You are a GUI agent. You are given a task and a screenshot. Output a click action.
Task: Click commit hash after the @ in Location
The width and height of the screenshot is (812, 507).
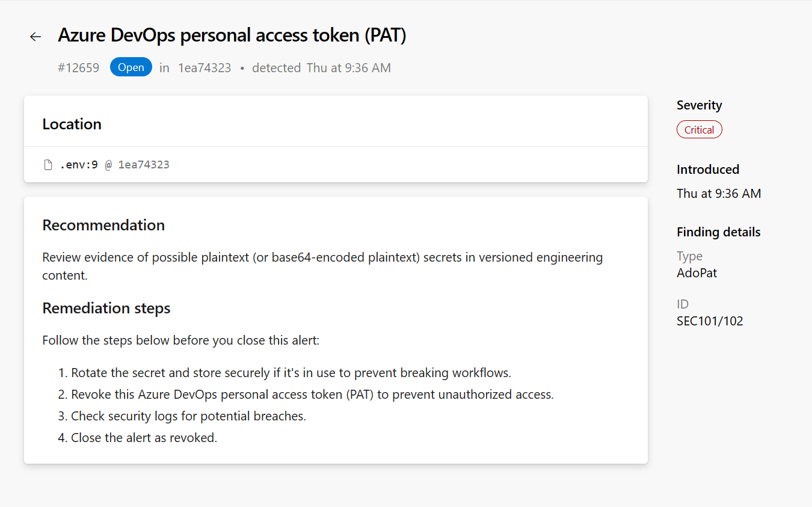pos(144,165)
